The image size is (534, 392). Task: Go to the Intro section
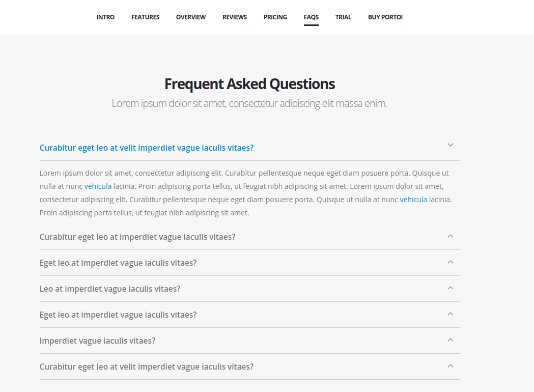pyautogui.click(x=105, y=17)
